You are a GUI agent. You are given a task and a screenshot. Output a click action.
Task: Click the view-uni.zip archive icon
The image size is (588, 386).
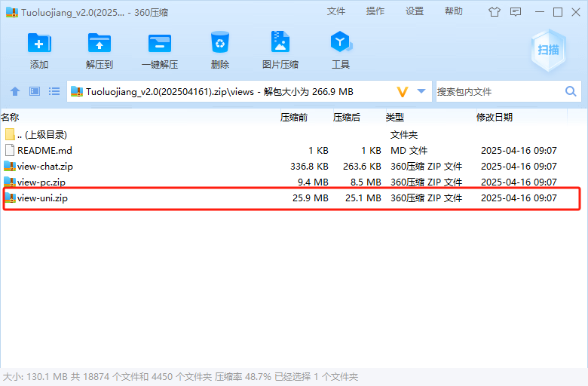tap(10, 198)
